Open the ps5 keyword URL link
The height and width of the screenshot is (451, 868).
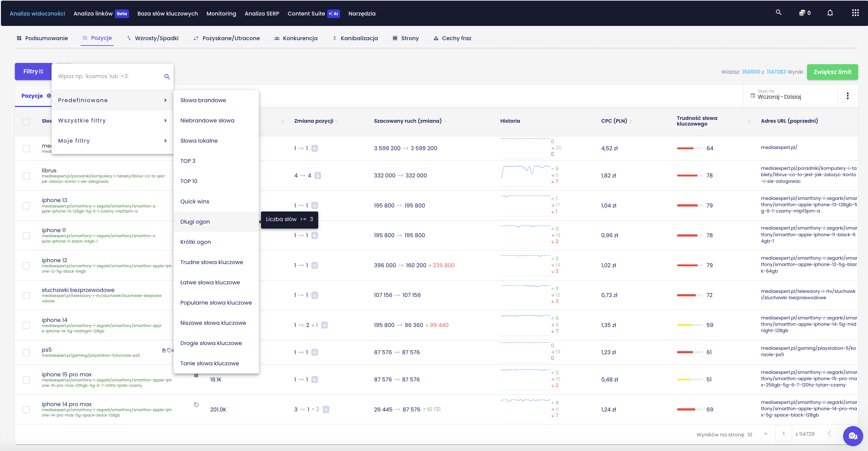click(x=91, y=355)
